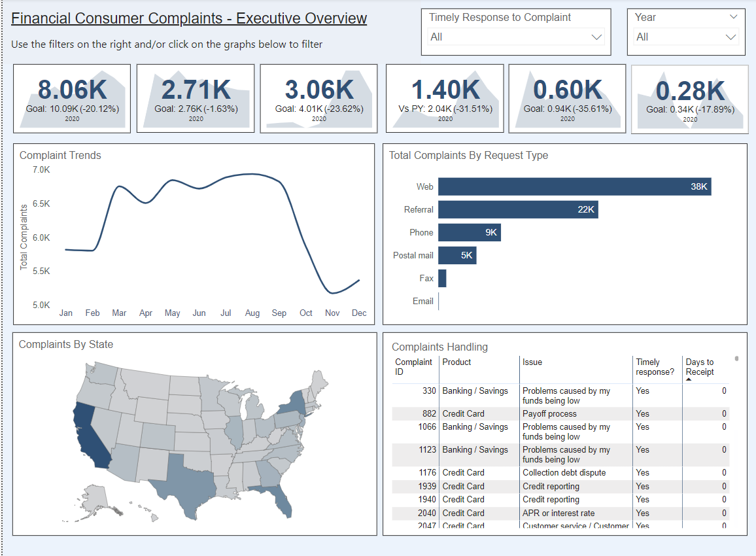Click the Complaints Handling table scrollbar

pyautogui.click(x=736, y=358)
